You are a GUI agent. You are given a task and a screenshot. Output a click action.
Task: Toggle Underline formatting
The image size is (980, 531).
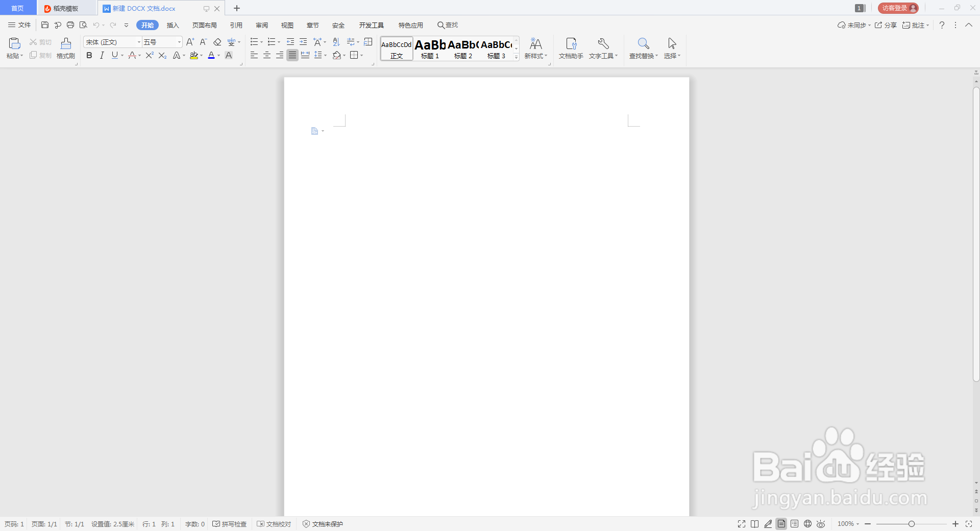pos(115,55)
